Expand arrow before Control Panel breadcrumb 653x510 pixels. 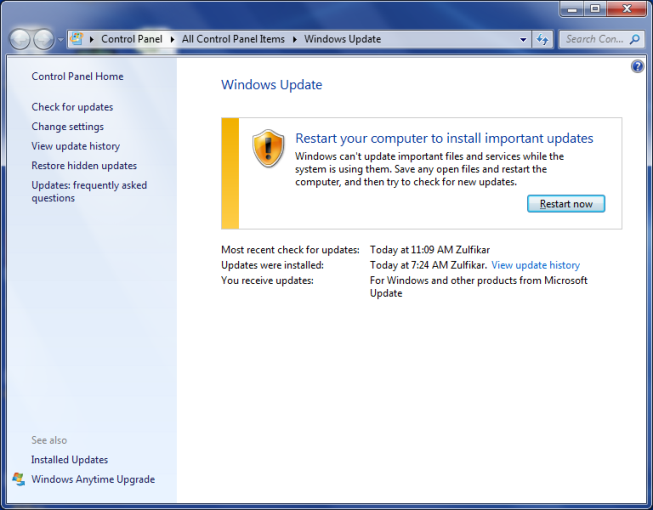pyautogui.click(x=92, y=39)
